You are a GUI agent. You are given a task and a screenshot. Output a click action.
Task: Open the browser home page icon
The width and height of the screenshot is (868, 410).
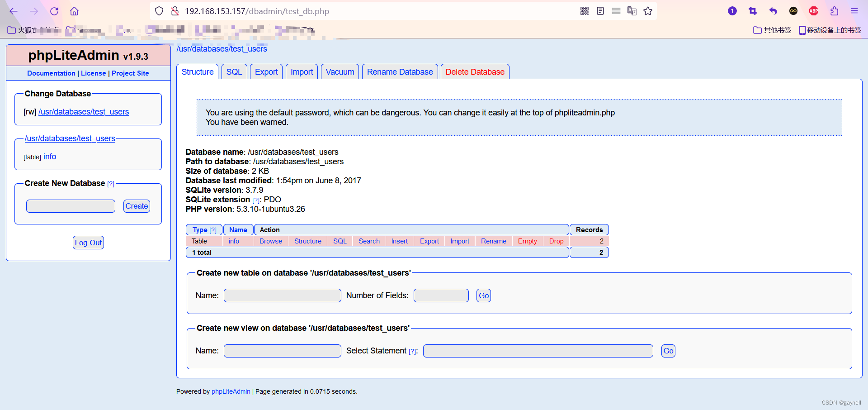pyautogui.click(x=75, y=11)
